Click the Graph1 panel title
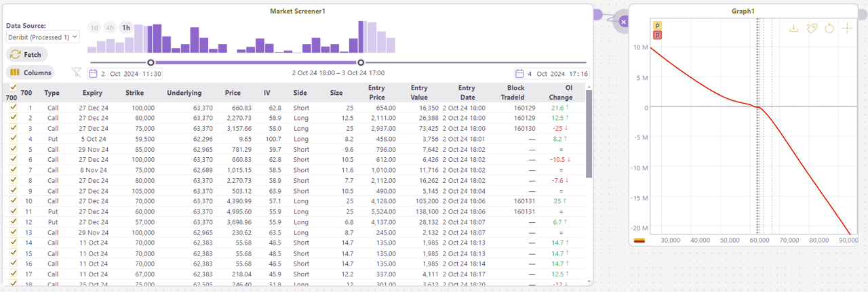Viewport: 868px width, 292px height. coord(743,12)
